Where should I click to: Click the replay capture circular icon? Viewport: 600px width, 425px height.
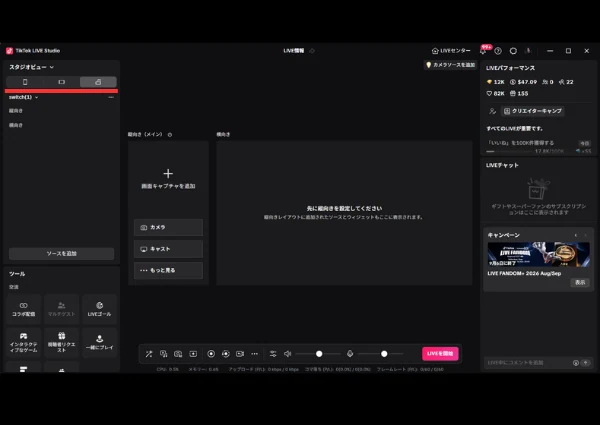point(225,354)
